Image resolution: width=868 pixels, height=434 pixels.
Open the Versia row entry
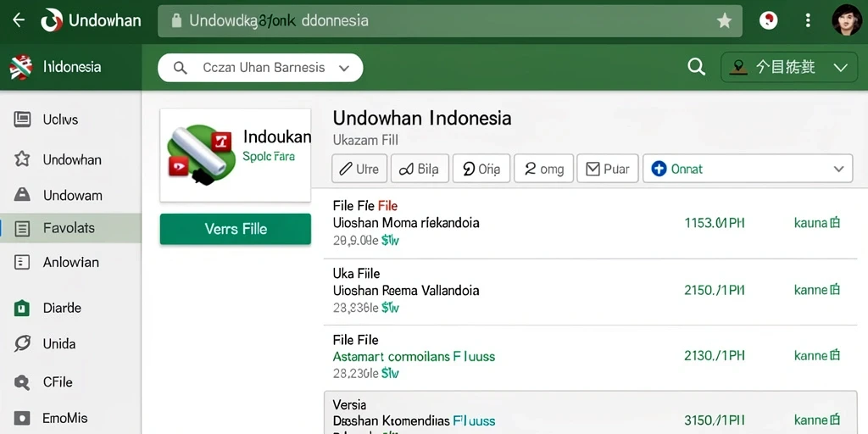point(590,413)
